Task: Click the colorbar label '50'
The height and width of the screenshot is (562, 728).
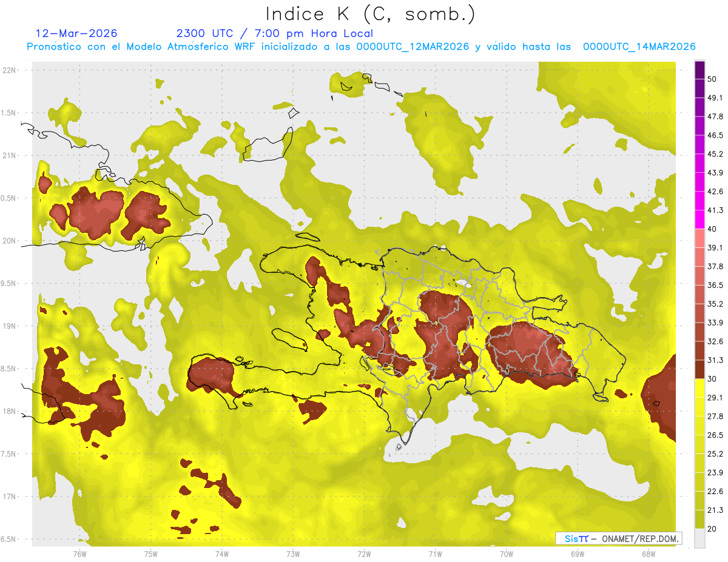Action: tap(713, 79)
